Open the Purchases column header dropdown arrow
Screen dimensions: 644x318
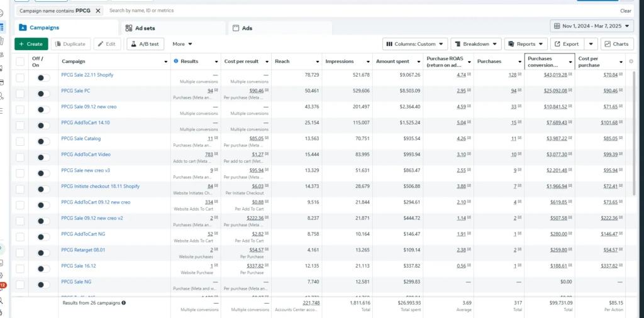[520, 62]
